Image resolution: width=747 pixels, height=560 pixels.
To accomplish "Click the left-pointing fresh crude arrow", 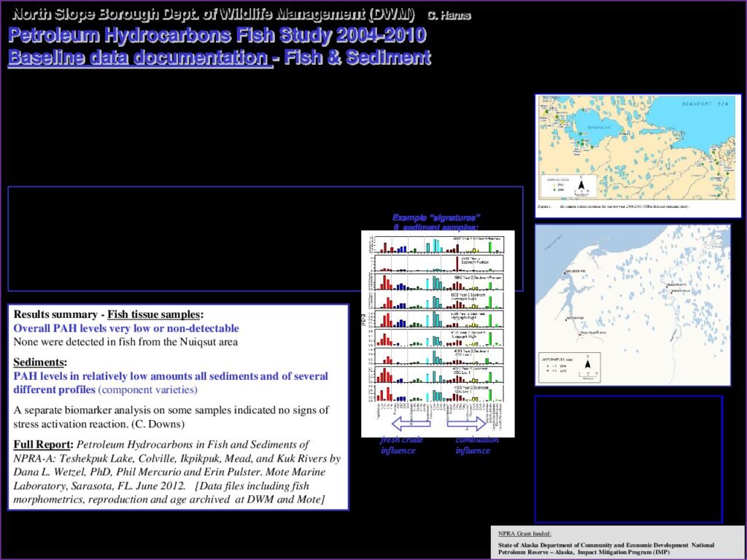I will point(400,424).
